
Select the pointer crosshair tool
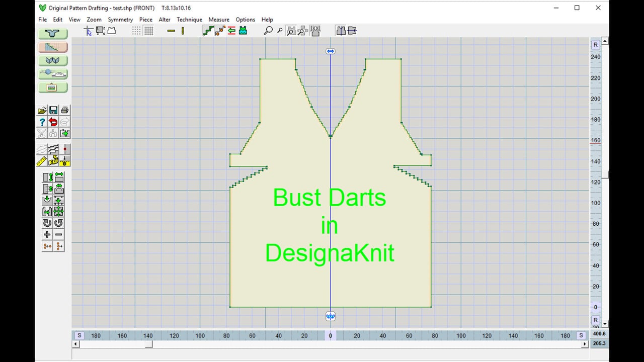tap(88, 31)
